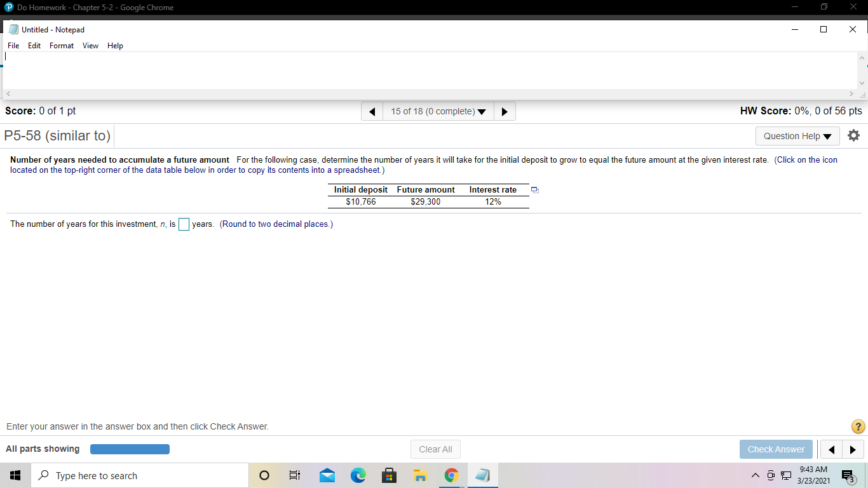Screen dimensions: 868x488
Task: Click the copy table to spreadsheet icon
Action: tap(534, 189)
